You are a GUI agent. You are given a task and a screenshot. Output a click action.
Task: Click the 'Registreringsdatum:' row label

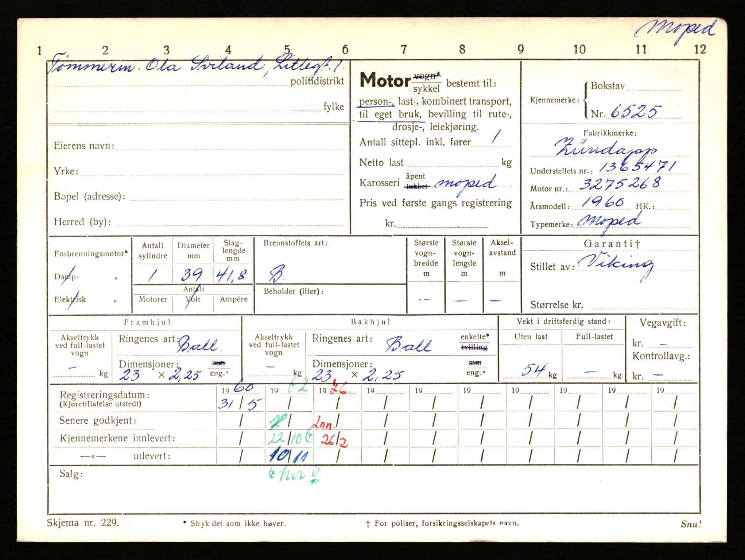(105, 395)
